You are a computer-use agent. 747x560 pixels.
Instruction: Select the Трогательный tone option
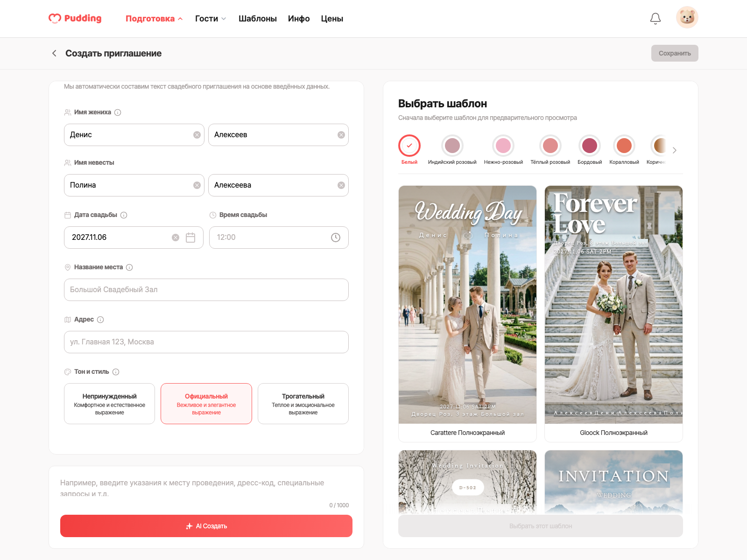[303, 404]
